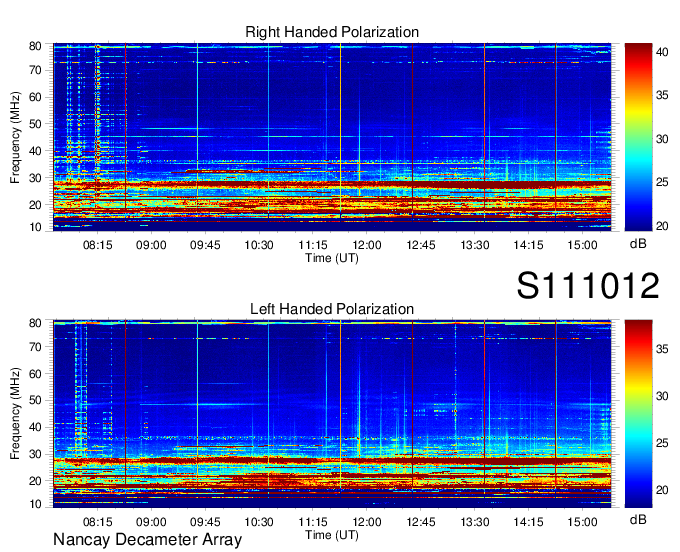
Task: Click 40 MHz tick on Left Handed frequency axis
Action: point(35,428)
